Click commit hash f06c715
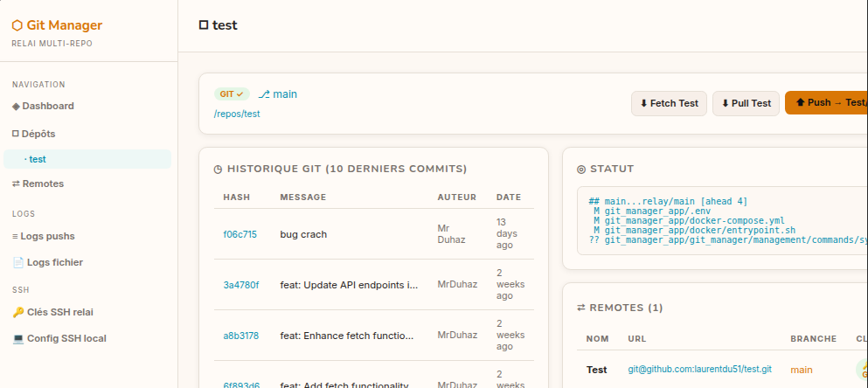868x388 pixels. (x=240, y=234)
